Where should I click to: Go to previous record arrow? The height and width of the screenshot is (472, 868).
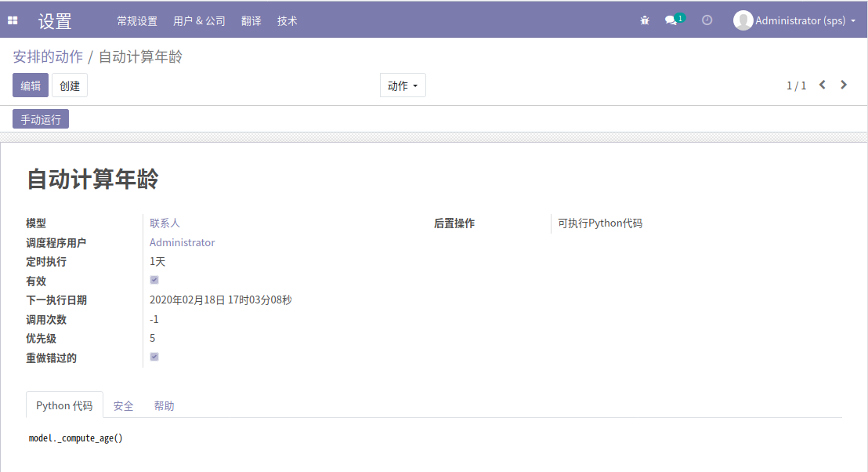coord(821,85)
